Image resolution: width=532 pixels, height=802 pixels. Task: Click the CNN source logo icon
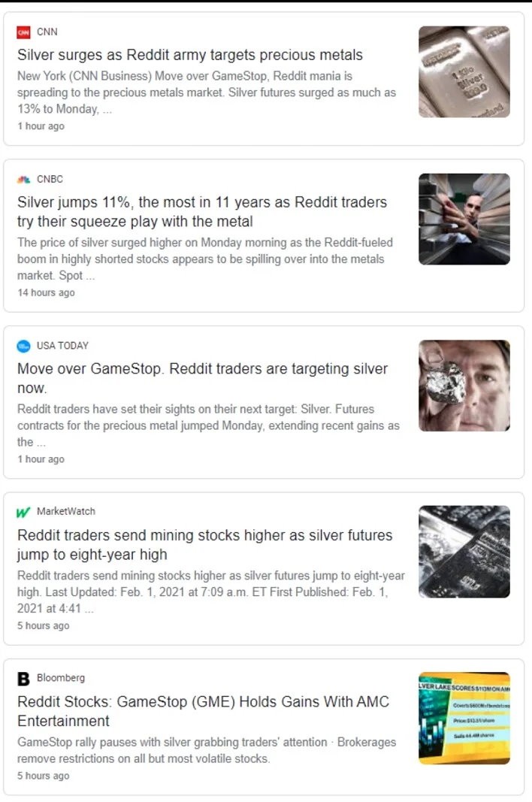tap(23, 32)
